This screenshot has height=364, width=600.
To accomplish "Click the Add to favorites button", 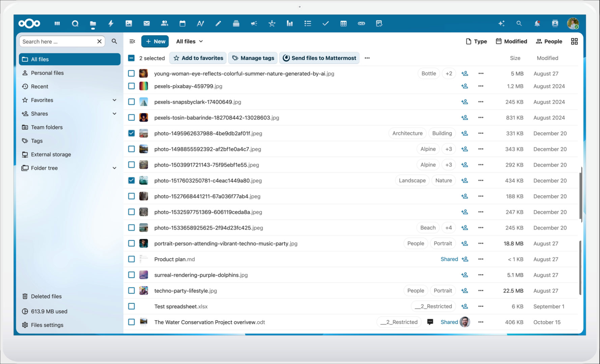I will coord(198,58).
